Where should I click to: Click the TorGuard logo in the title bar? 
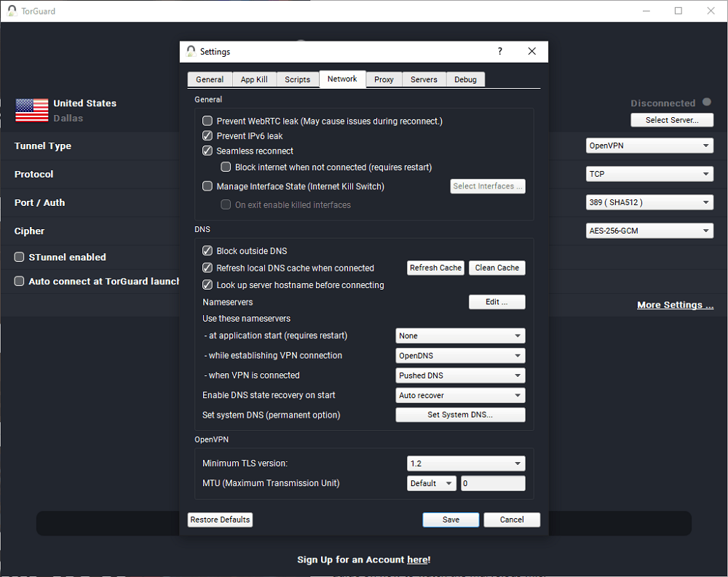click(x=12, y=11)
